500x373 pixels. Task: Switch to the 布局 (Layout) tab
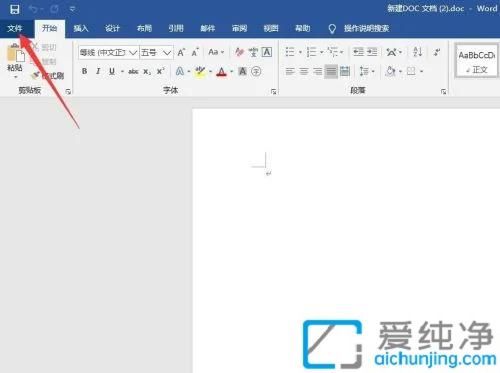coord(144,29)
